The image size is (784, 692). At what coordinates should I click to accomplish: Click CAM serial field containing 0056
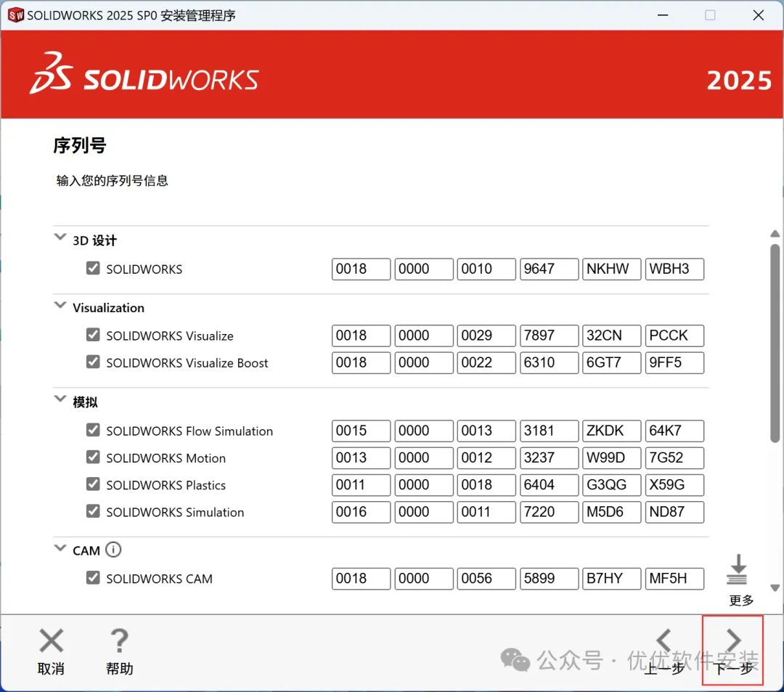pos(486,579)
